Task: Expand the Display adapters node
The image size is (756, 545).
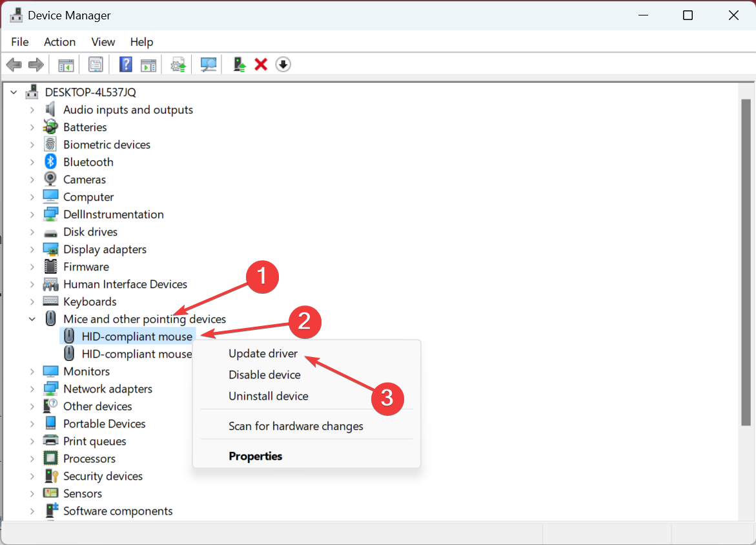Action: coord(32,249)
